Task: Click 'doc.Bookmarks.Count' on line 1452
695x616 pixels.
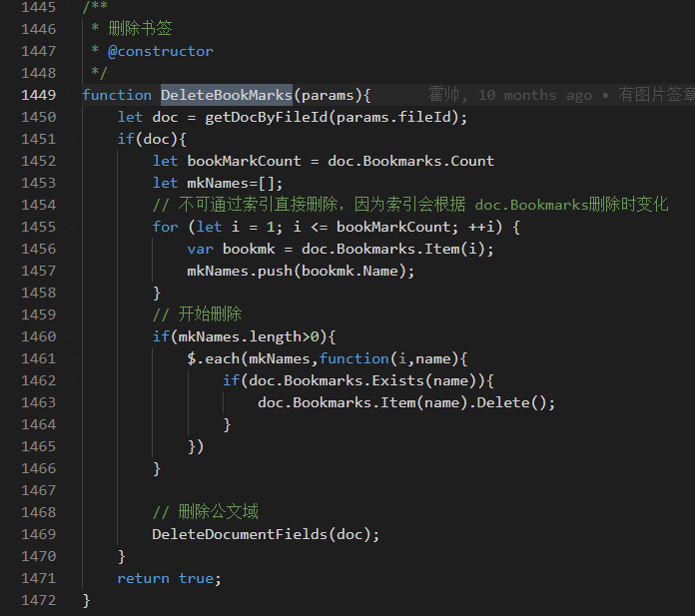Action: click(410, 161)
